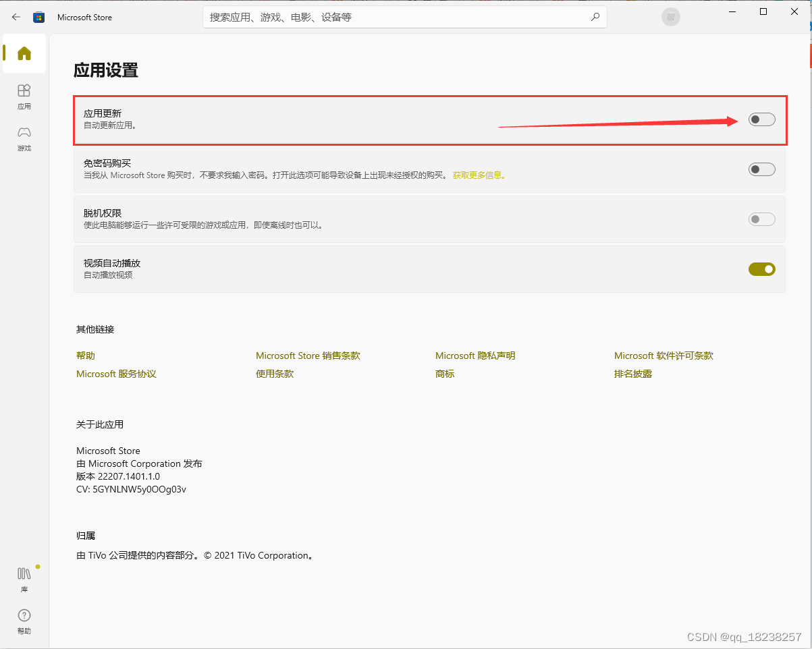Click the search box for apps and games

click(405, 18)
